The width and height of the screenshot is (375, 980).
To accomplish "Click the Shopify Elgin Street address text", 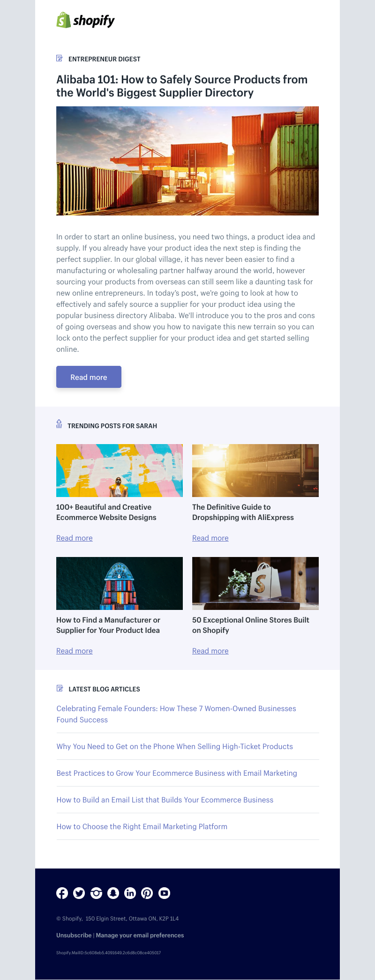I will [x=118, y=918].
